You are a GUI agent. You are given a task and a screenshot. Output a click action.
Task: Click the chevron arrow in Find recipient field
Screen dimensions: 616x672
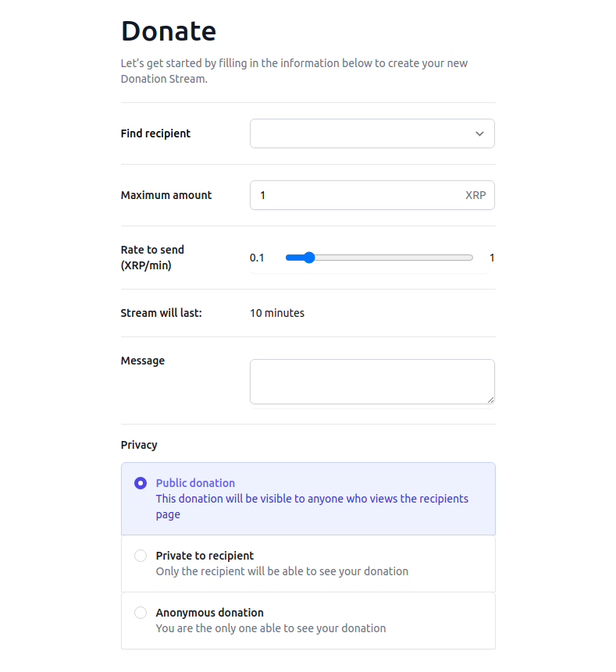[x=479, y=133]
